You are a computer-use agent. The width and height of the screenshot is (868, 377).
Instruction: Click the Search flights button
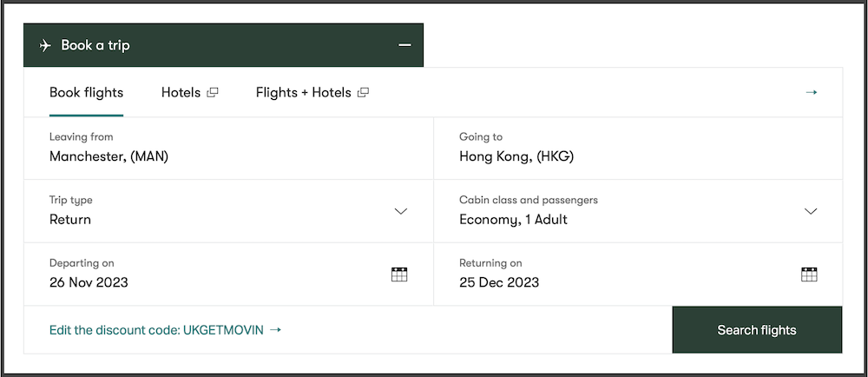tap(757, 330)
